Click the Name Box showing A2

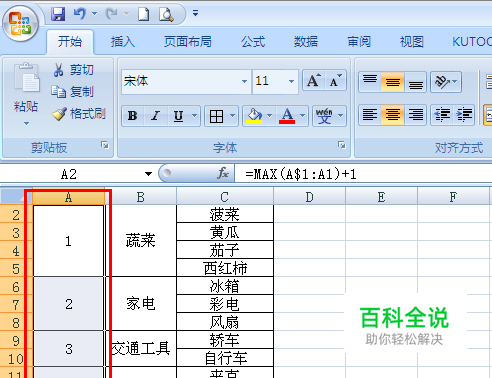click(x=69, y=174)
